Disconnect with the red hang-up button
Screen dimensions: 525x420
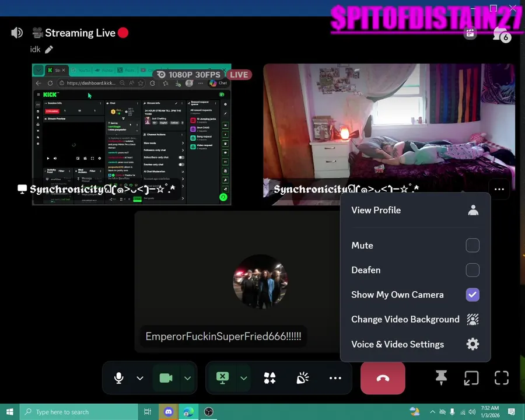click(x=383, y=378)
